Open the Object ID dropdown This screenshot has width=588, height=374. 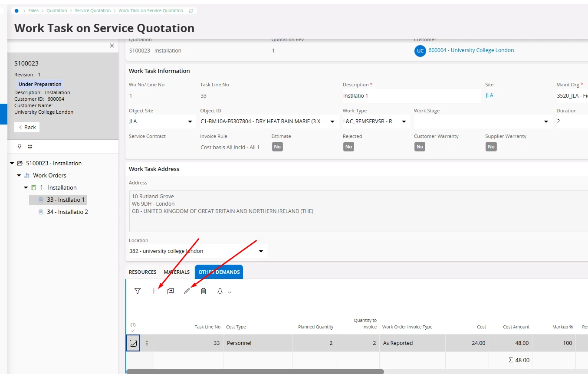tap(332, 121)
